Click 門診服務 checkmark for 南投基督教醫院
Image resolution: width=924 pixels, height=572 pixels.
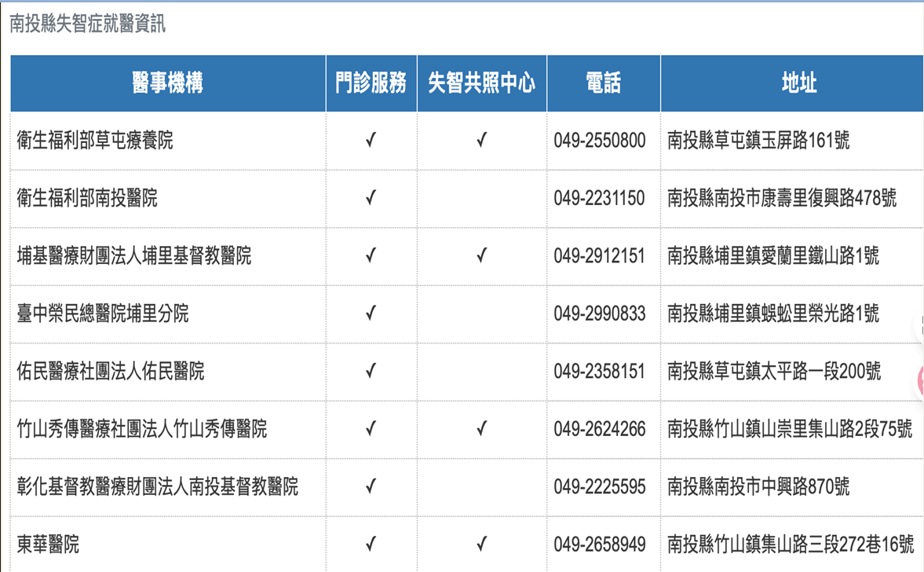tap(371, 486)
